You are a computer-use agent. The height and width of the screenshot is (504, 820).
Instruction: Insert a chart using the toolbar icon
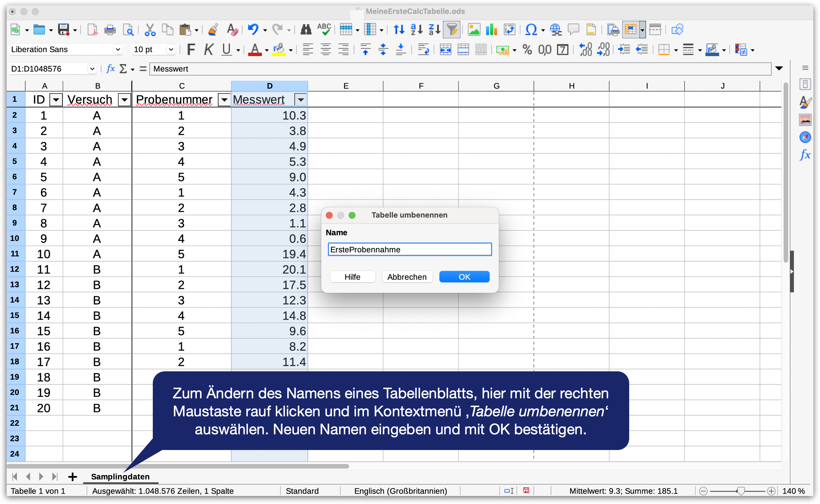[491, 30]
